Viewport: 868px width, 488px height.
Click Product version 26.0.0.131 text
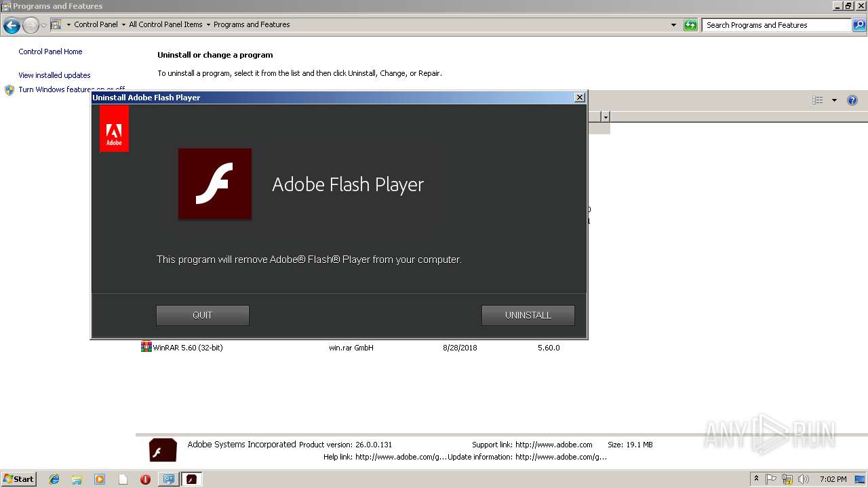pyautogui.click(x=345, y=445)
